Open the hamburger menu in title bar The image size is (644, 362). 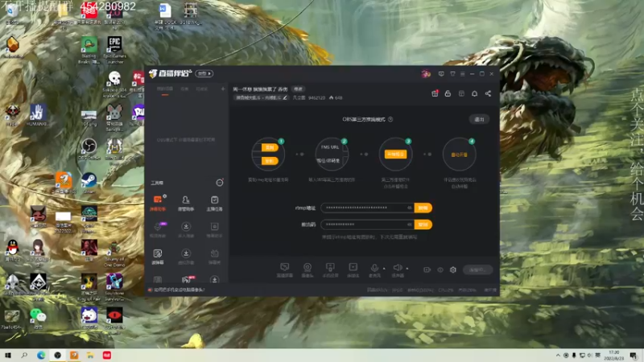pos(462,74)
